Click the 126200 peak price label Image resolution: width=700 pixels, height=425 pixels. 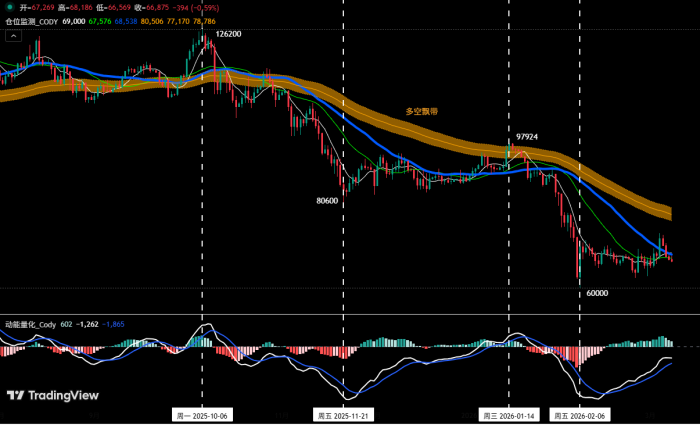coord(228,34)
